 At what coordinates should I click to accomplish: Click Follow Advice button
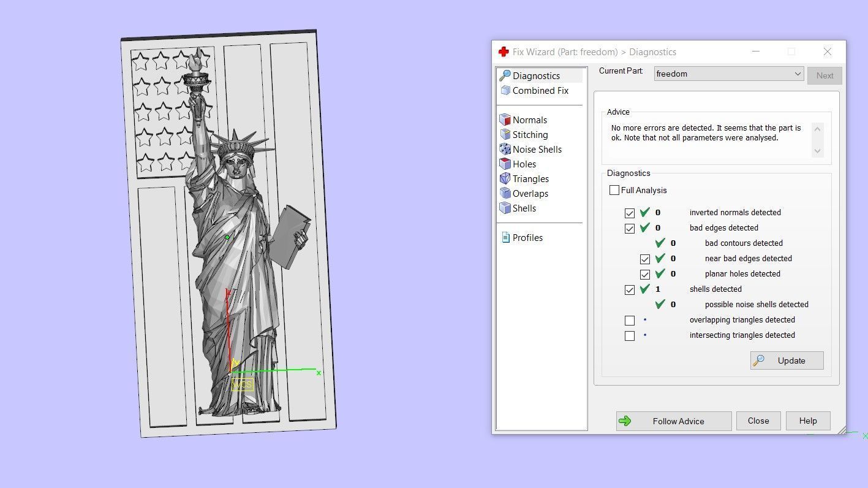674,421
